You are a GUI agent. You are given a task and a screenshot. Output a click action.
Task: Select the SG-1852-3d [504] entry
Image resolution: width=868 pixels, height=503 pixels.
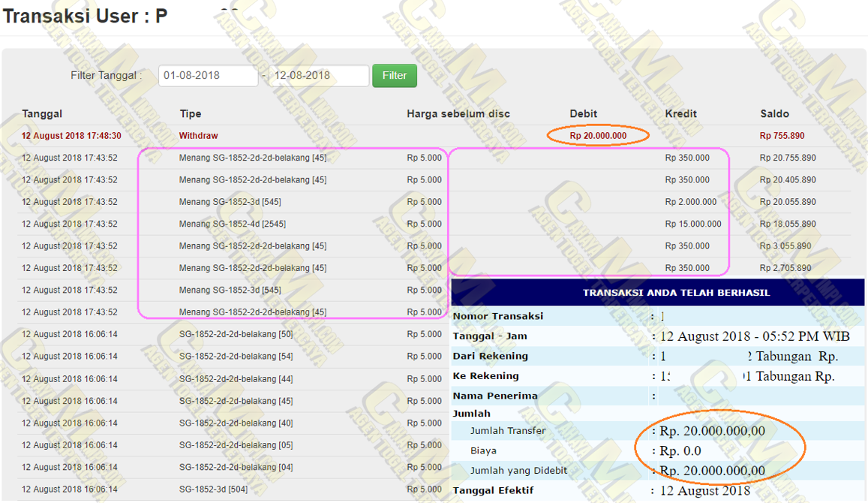pyautogui.click(x=213, y=489)
